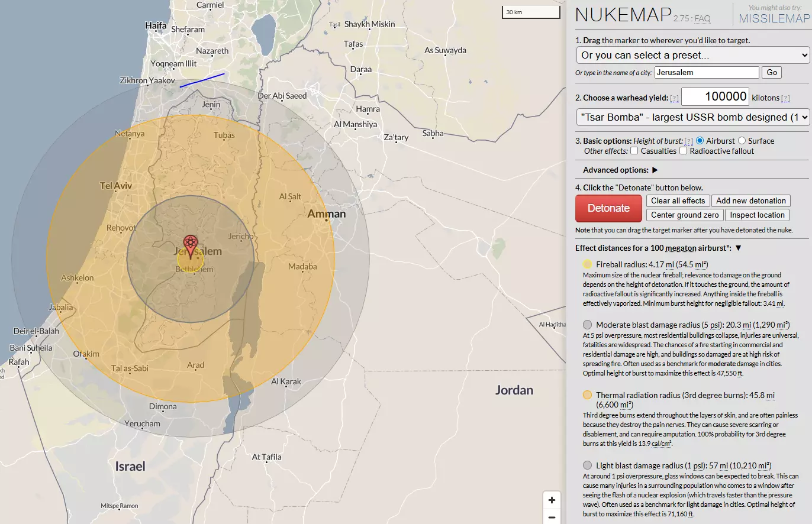The image size is (812, 524).
Task: Enable the Casualties checkbox
Action: (x=634, y=151)
